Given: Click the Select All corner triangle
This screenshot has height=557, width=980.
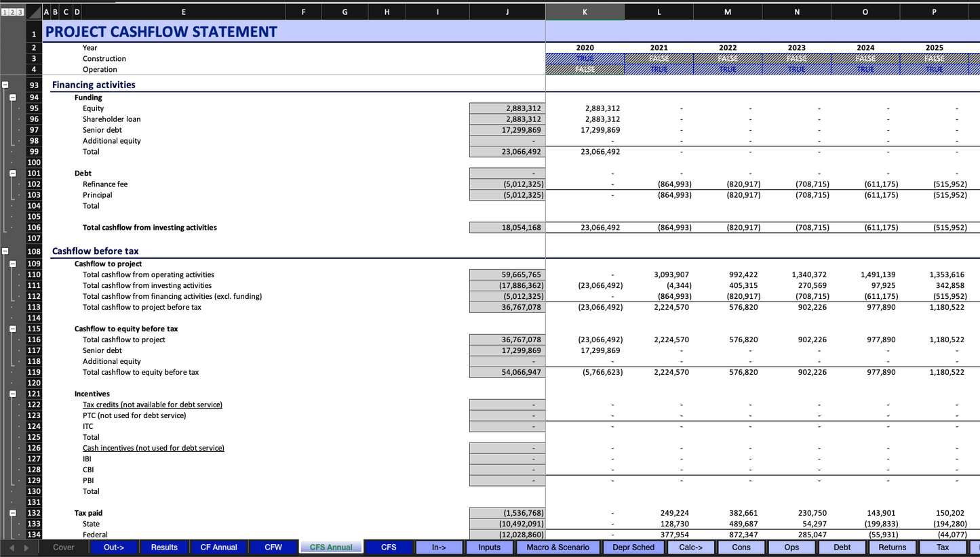Looking at the screenshot, I should (x=34, y=12).
